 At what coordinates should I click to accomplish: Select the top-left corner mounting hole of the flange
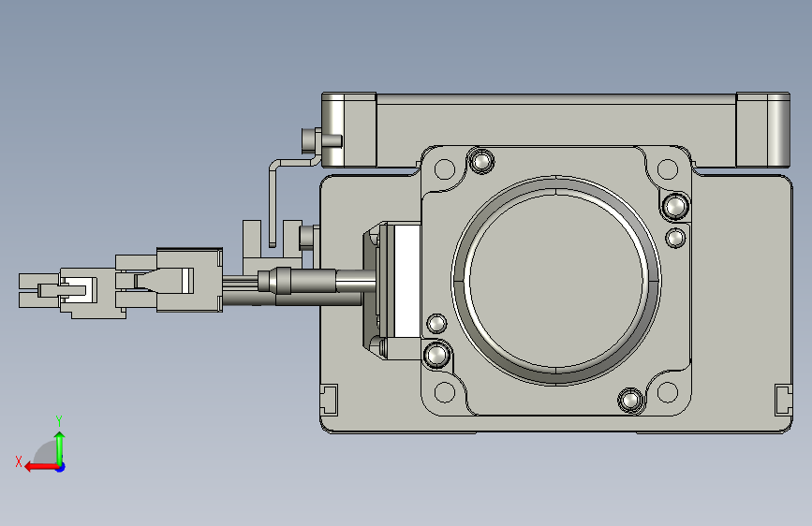click(x=444, y=168)
